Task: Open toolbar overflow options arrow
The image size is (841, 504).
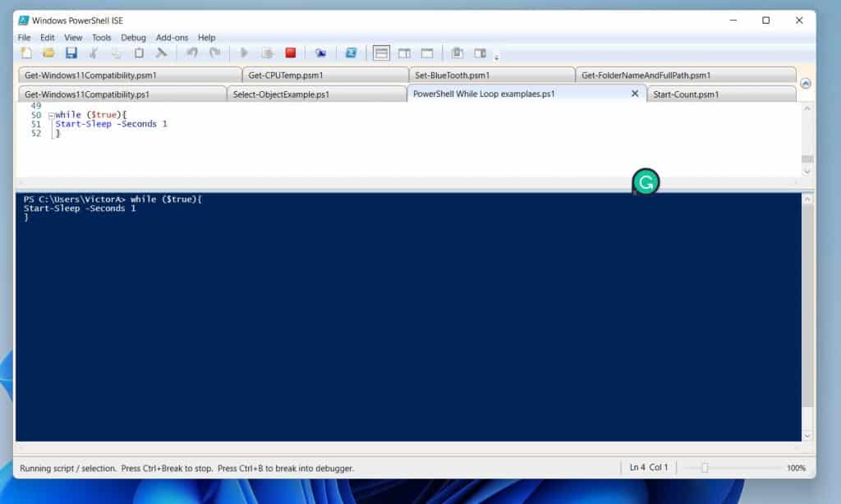Action: (496, 57)
